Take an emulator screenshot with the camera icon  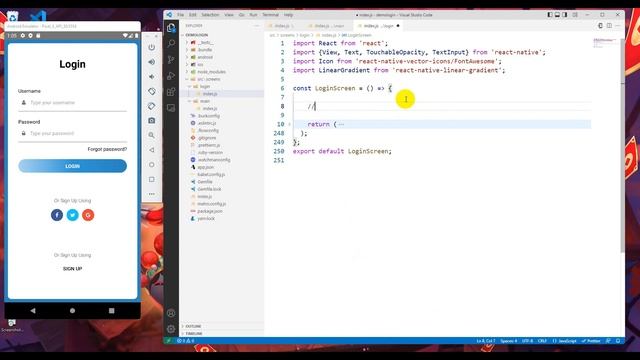click(x=151, y=120)
